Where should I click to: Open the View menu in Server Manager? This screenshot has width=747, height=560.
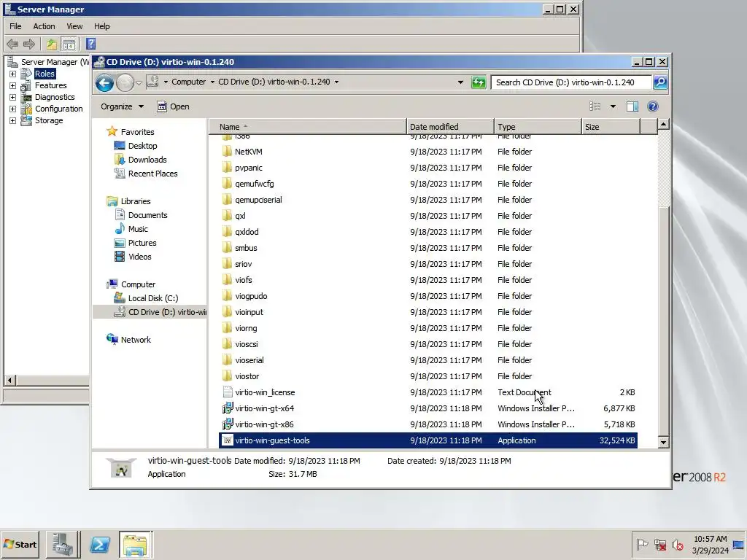pos(74,26)
